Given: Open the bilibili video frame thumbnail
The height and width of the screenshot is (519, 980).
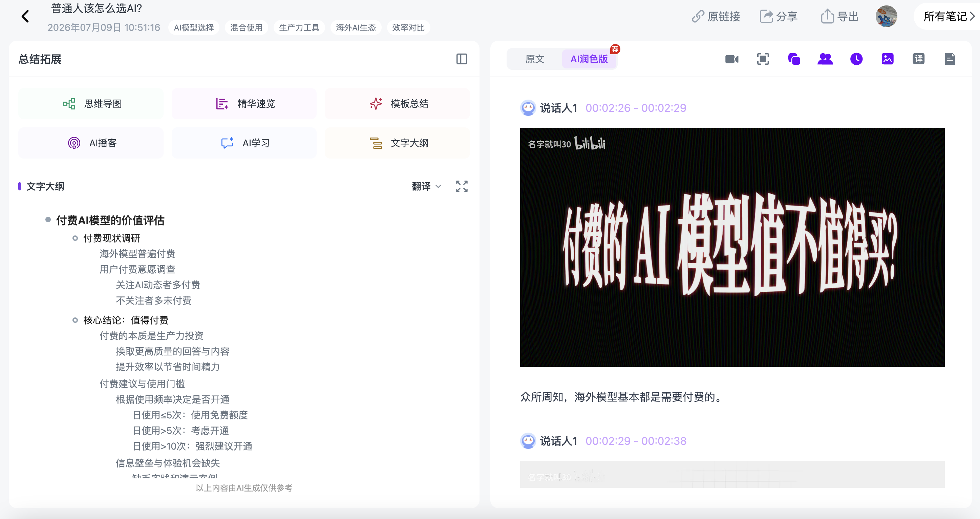Looking at the screenshot, I should click(732, 247).
